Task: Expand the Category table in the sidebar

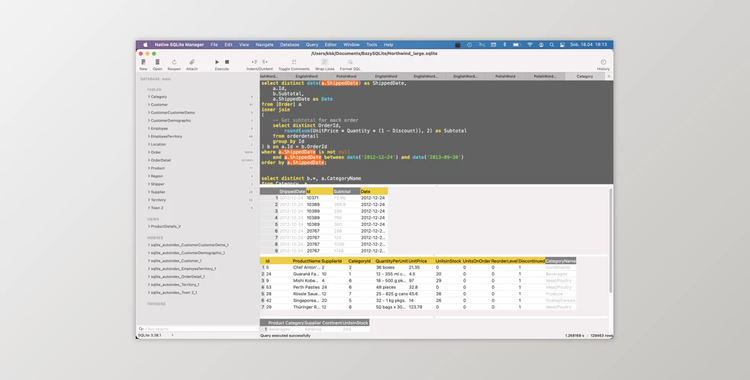Action: click(149, 97)
